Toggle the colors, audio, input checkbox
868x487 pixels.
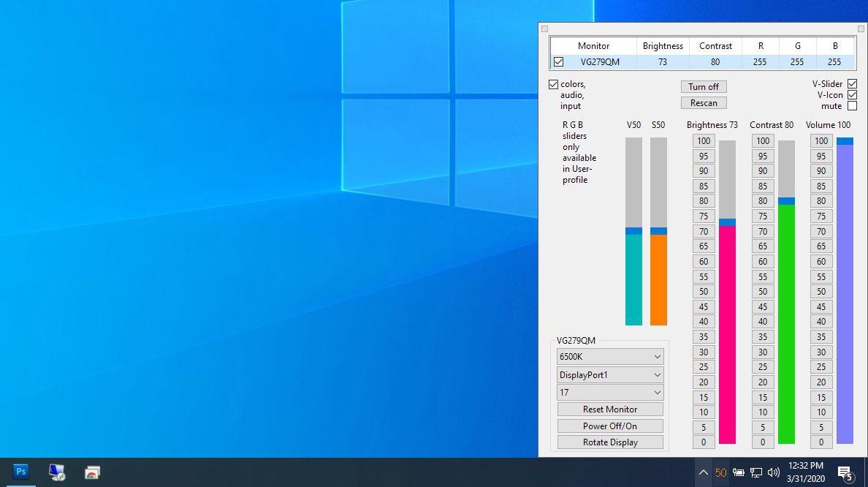[x=553, y=84]
